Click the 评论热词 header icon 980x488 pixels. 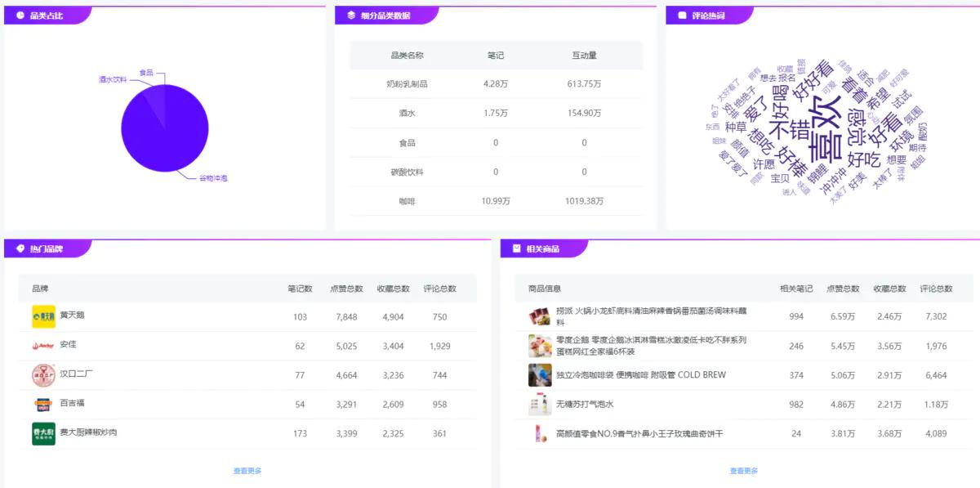tap(682, 15)
